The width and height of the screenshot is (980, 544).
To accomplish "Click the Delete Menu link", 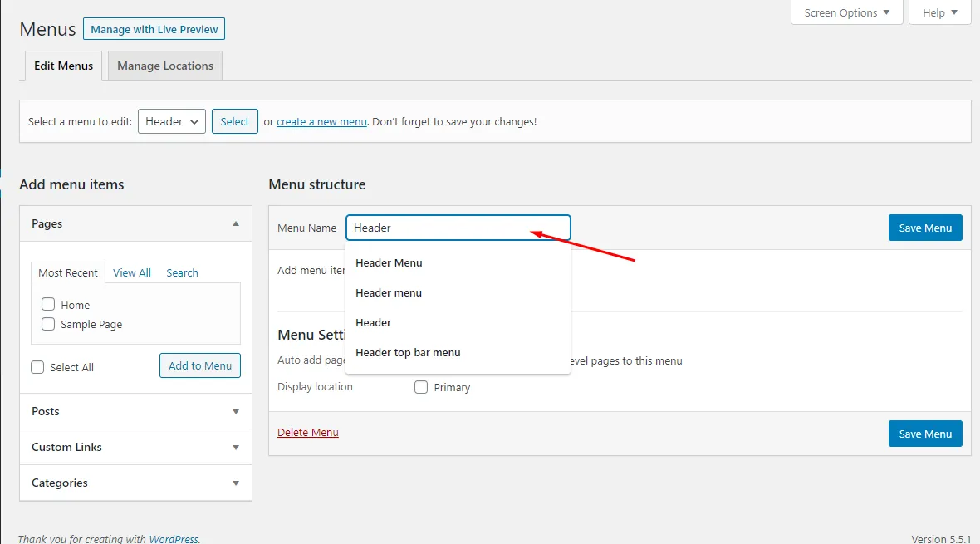I will click(308, 432).
